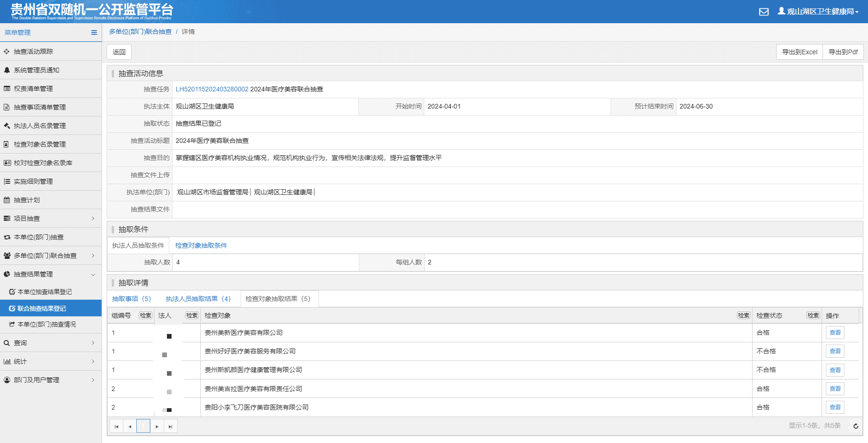Click the 返回 button
Screen dimensions: 868x443
point(119,52)
